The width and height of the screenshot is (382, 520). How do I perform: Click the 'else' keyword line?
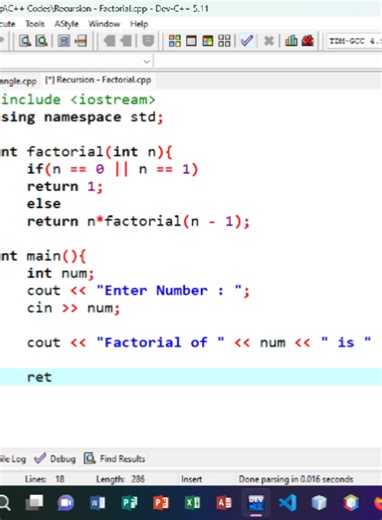pyautogui.click(x=44, y=204)
